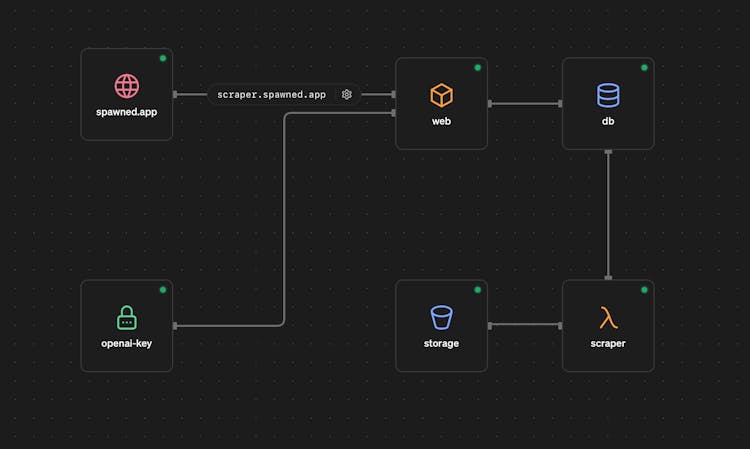Click the green status dot on storage node

[x=477, y=290]
